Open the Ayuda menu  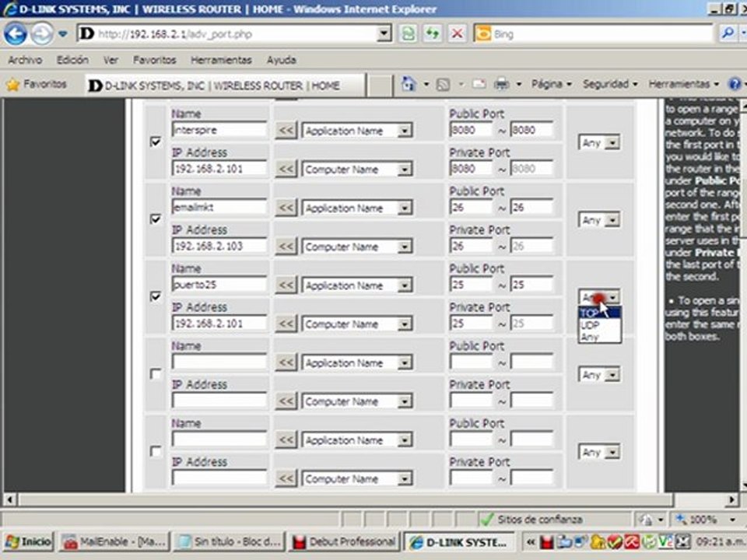pos(281,60)
